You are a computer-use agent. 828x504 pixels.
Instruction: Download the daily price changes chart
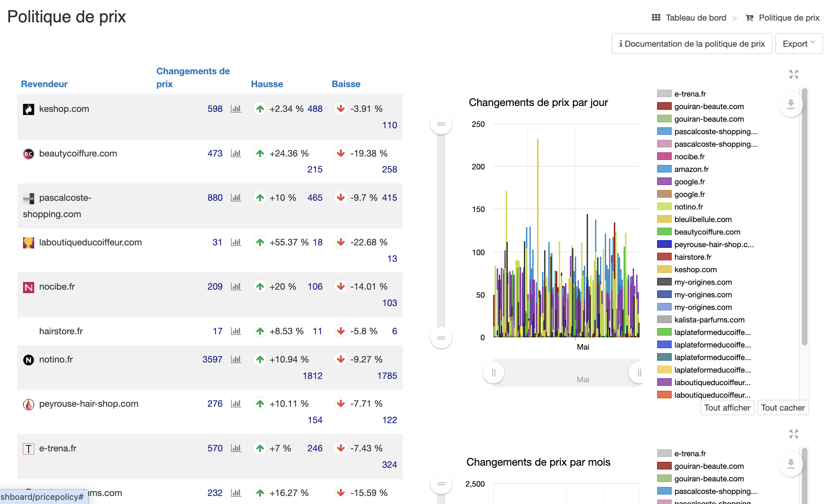point(791,104)
